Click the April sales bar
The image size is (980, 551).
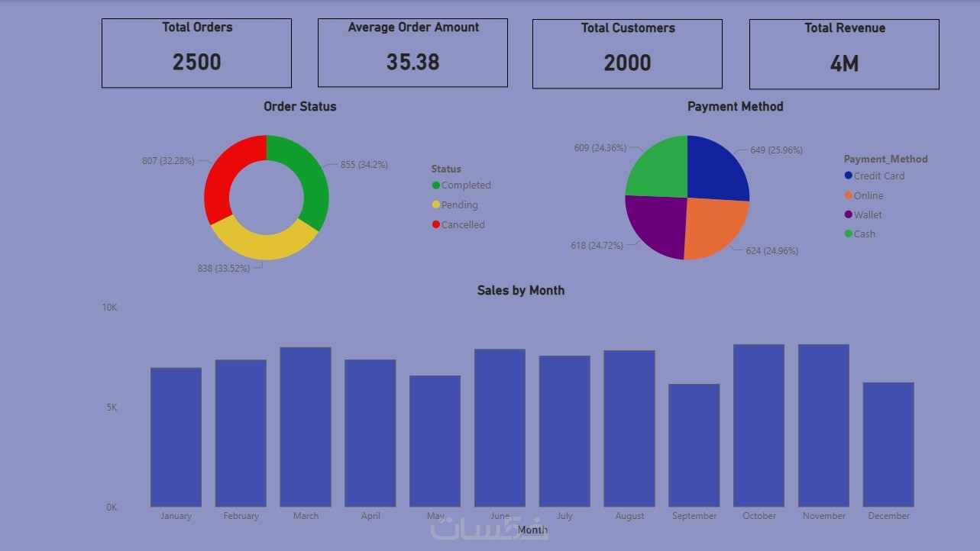coord(370,433)
